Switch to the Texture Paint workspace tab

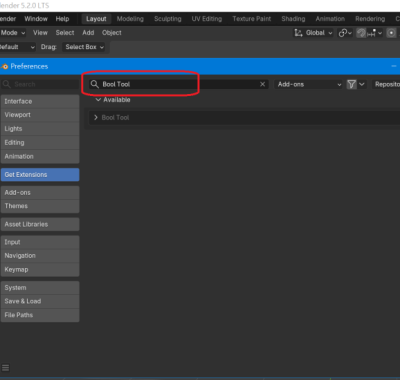pyautogui.click(x=252, y=19)
